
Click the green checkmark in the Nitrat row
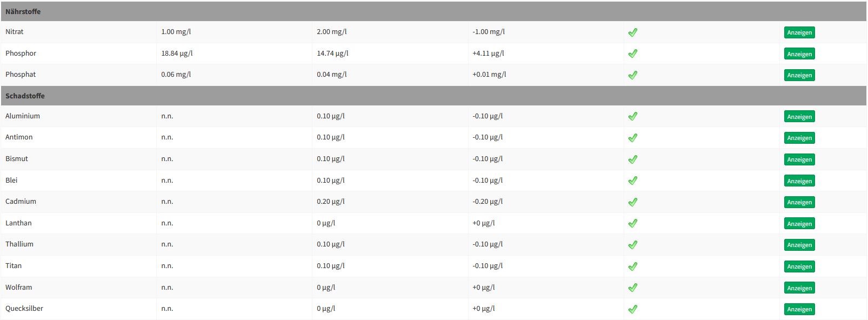point(632,32)
